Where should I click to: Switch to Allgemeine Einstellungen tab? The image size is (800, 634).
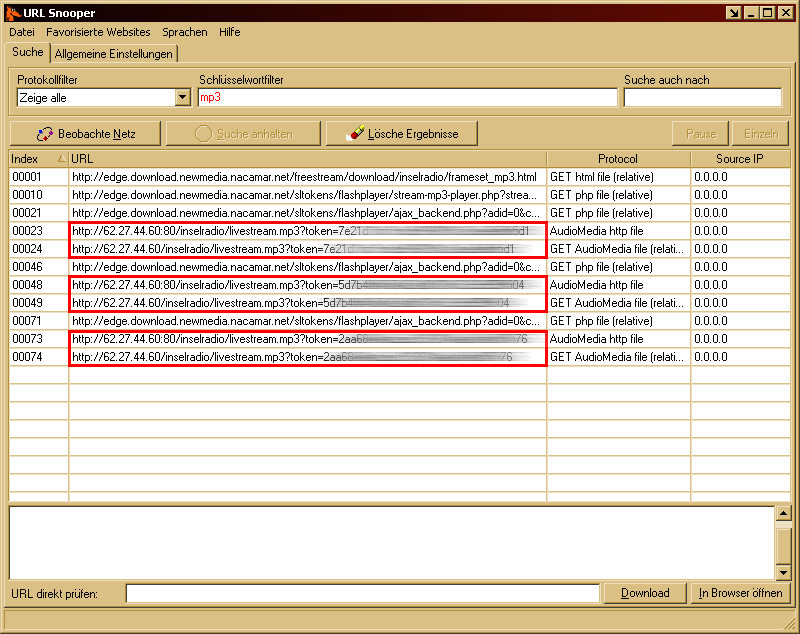[x=114, y=54]
